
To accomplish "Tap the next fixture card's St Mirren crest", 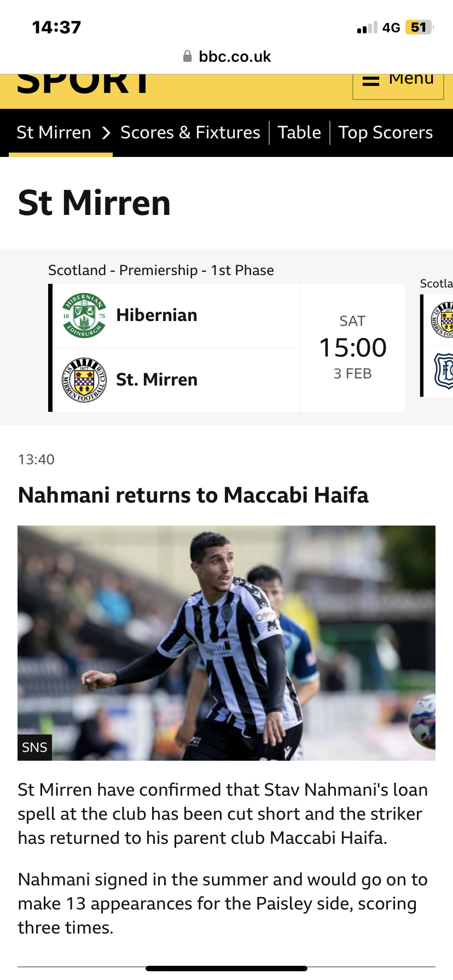I will [444, 320].
